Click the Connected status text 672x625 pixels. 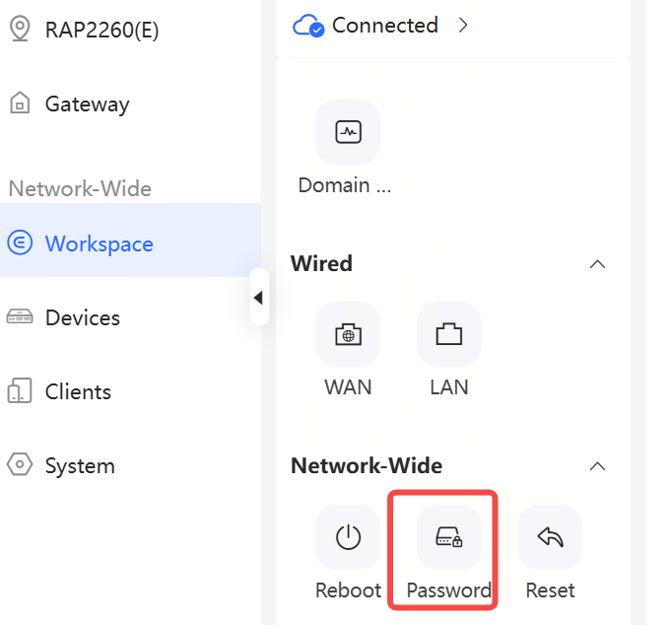pyautogui.click(x=384, y=26)
